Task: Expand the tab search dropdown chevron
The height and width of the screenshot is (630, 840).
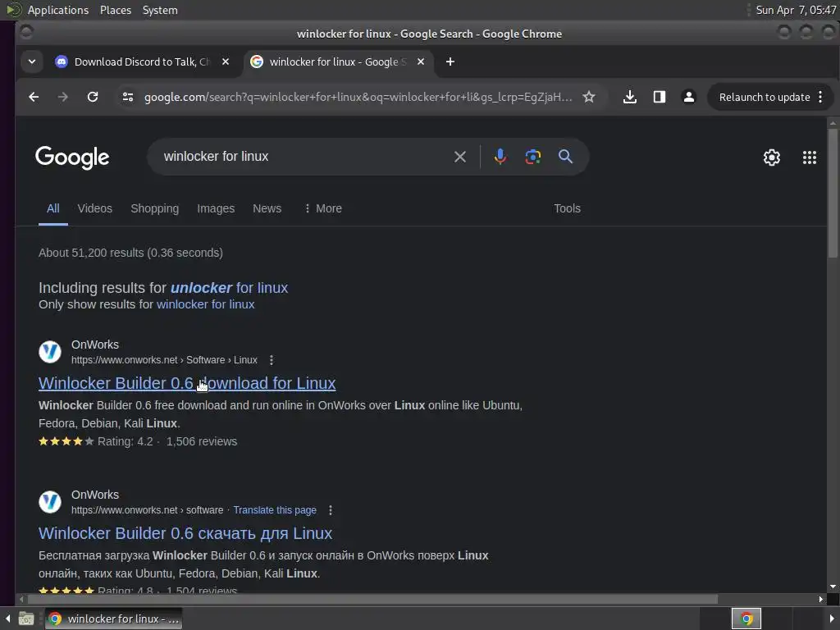Action: point(32,62)
